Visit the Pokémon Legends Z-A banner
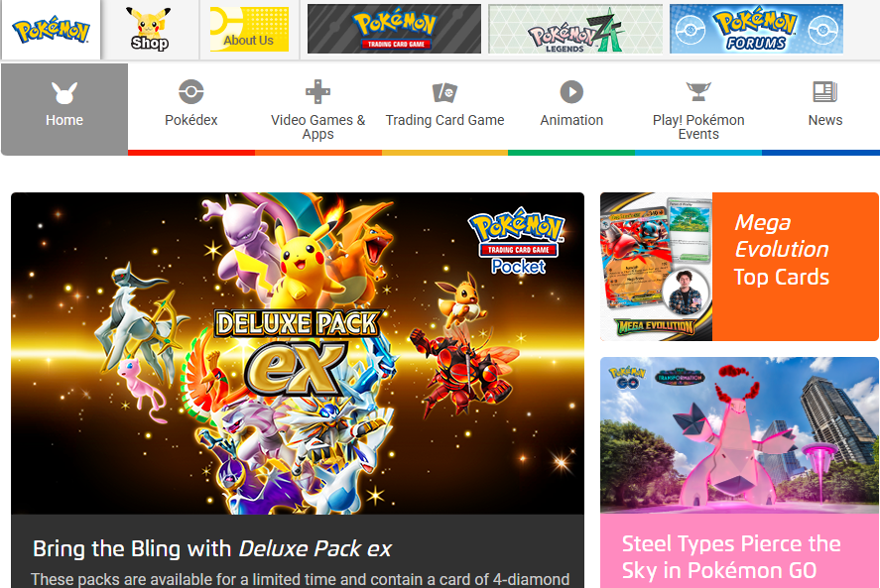880x588 pixels. [575, 29]
